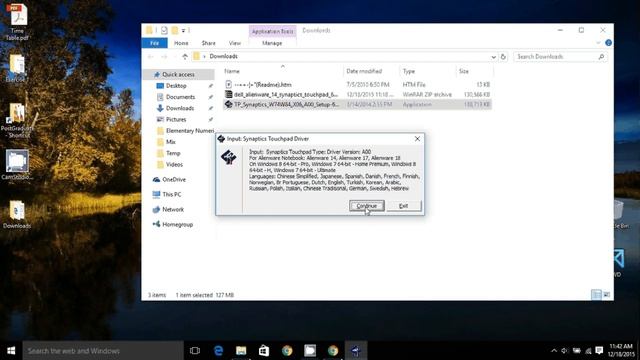Click the properties icon in quick access toolbar
The width and height of the screenshot is (640, 360).
[164, 30]
